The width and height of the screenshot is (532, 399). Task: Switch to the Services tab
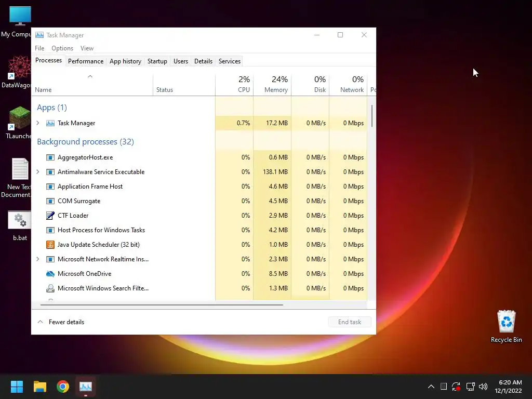coord(229,61)
